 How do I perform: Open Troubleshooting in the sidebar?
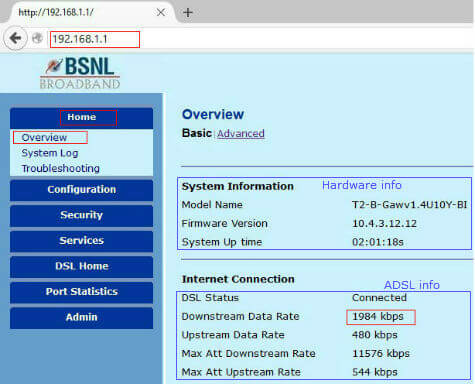60,168
